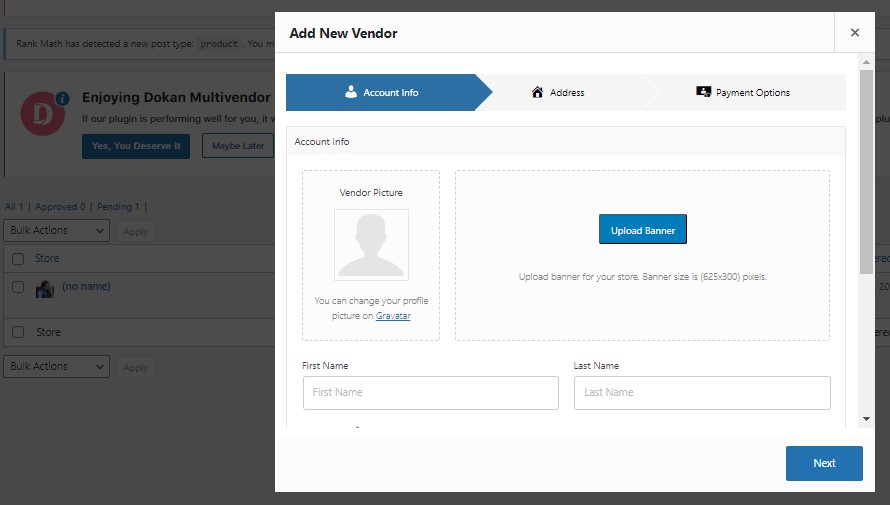Open the bottom Bulk Actions dropdown
890x505 pixels.
coord(56,367)
